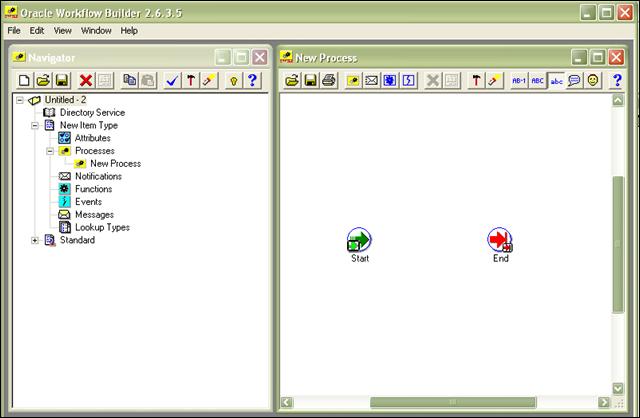Click the New Event lightning icon
640x418 pixels.
click(409, 80)
